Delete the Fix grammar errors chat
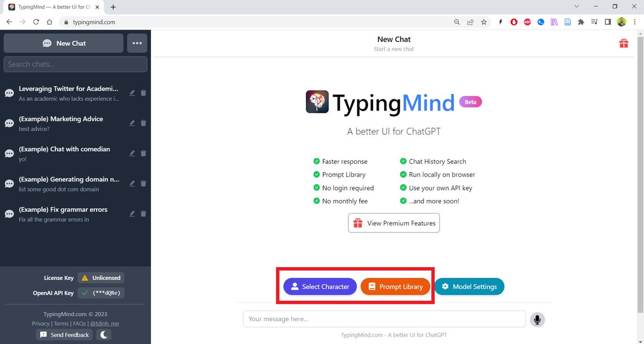The width and height of the screenshot is (644, 344). pos(143,214)
